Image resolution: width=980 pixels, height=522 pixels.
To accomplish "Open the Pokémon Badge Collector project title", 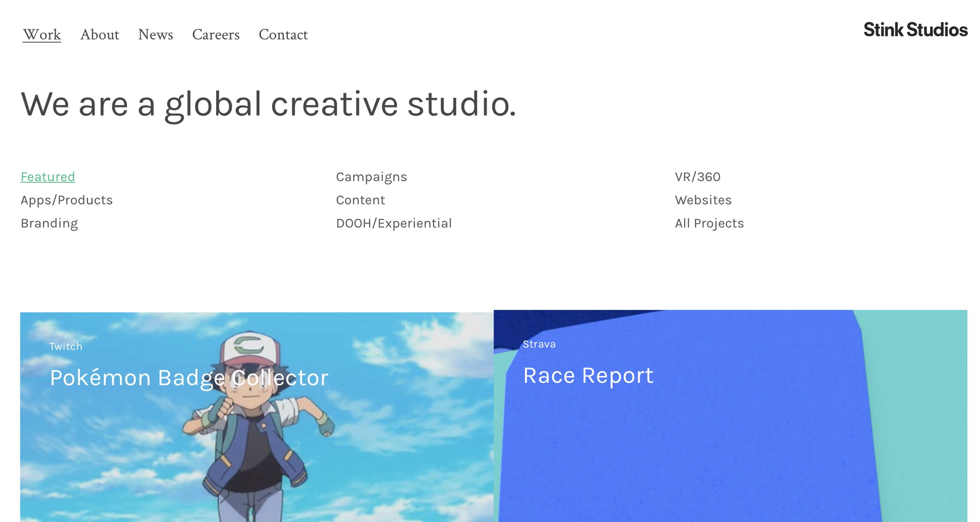I will click(x=189, y=378).
